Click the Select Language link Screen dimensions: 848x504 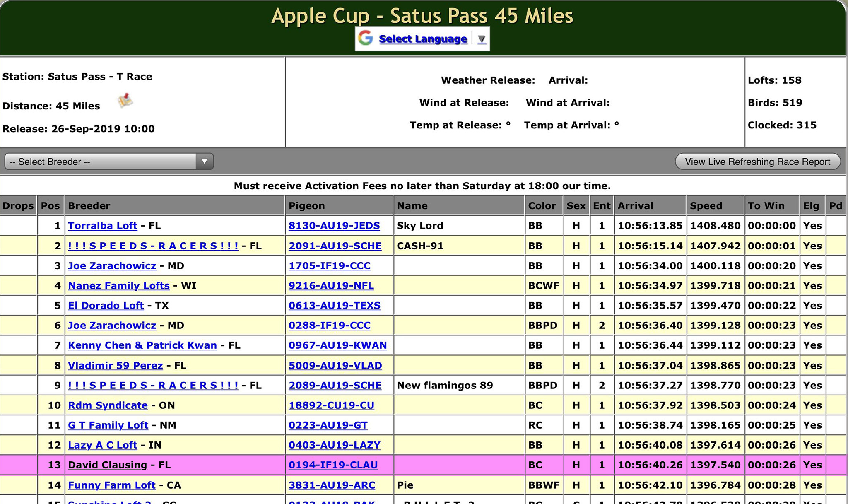pyautogui.click(x=423, y=39)
